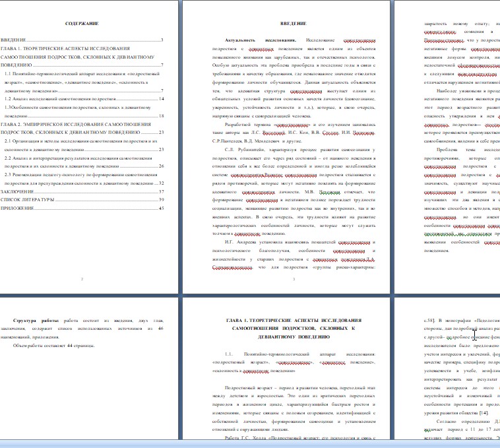The height and width of the screenshot is (448, 500).
Task: Click page number 45 beside ПРИЛОЖЕНИЕ
Action: point(162,208)
